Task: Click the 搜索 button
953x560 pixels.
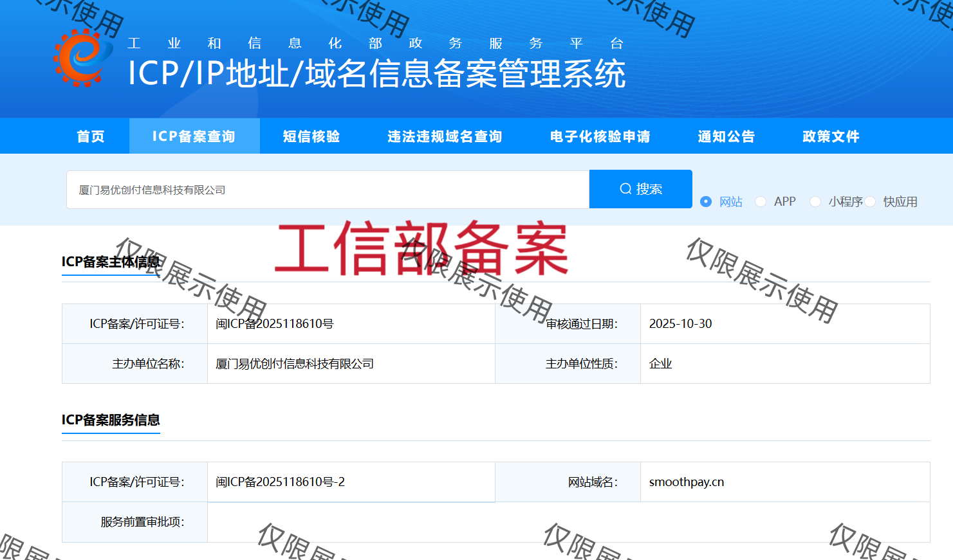Action: [640, 188]
